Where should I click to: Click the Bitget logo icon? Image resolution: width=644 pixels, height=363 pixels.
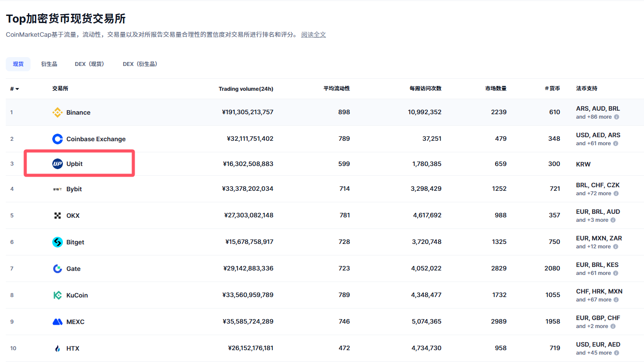pyautogui.click(x=57, y=242)
